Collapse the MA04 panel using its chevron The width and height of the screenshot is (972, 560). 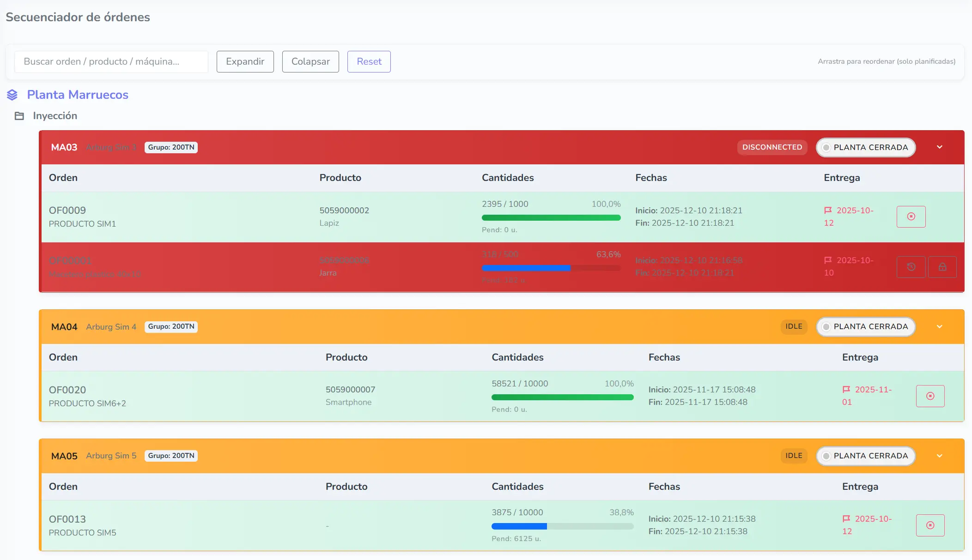(x=939, y=327)
